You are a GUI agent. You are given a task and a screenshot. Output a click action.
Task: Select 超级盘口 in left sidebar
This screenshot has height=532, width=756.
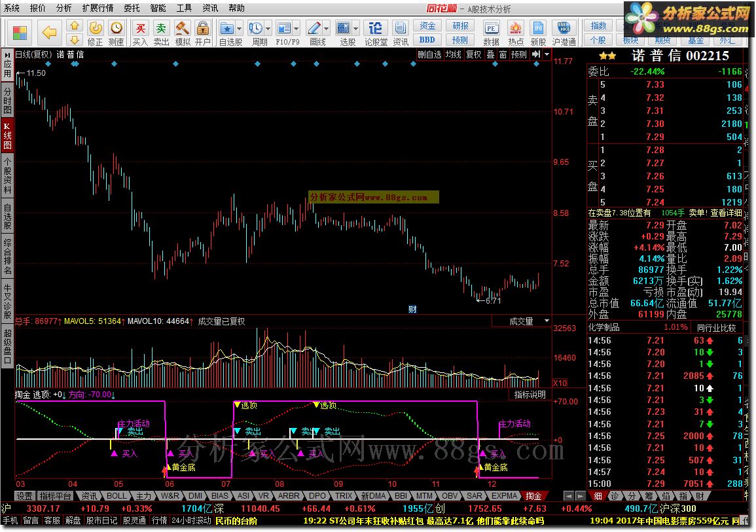tap(7, 346)
